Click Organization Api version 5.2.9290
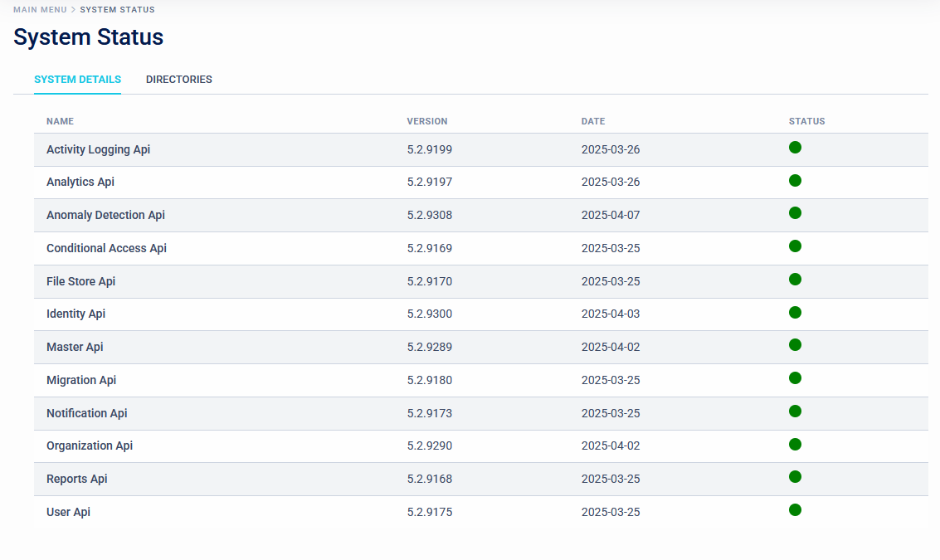This screenshot has height=560, width=940. 429,446
